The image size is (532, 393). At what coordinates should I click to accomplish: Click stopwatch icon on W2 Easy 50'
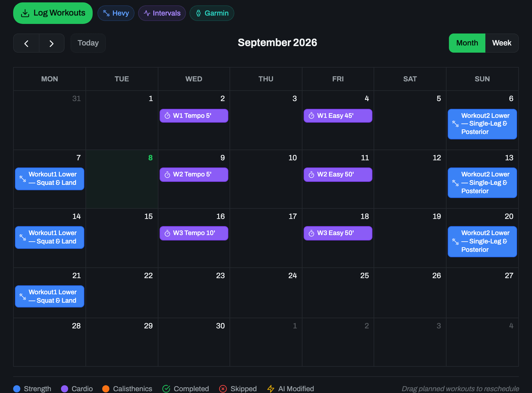[311, 175]
